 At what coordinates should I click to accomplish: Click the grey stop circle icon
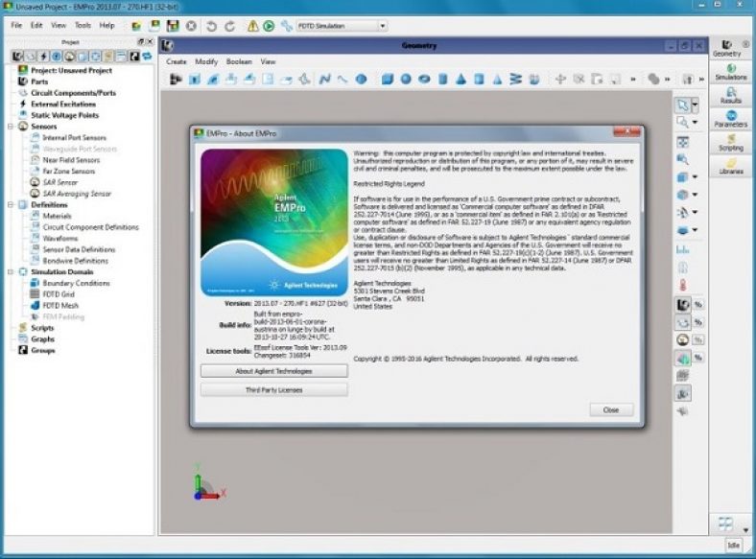point(192,26)
